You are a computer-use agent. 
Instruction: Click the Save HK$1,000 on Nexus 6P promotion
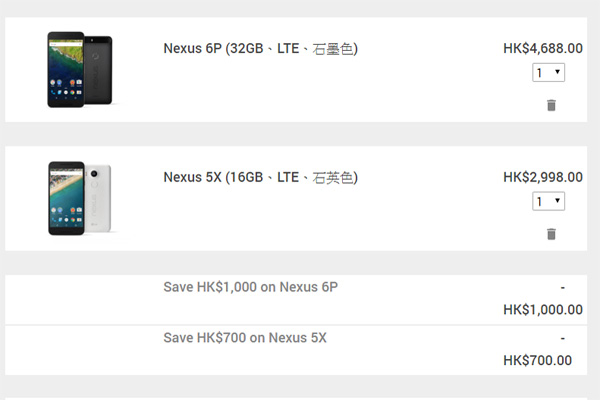point(251,287)
